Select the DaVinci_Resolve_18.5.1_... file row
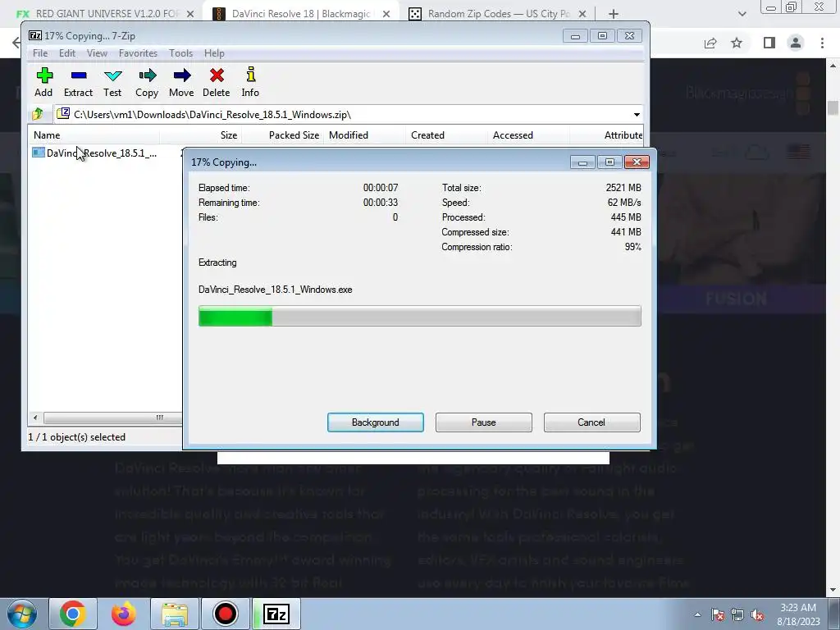Screen dimensions: 840x630 [106, 153]
